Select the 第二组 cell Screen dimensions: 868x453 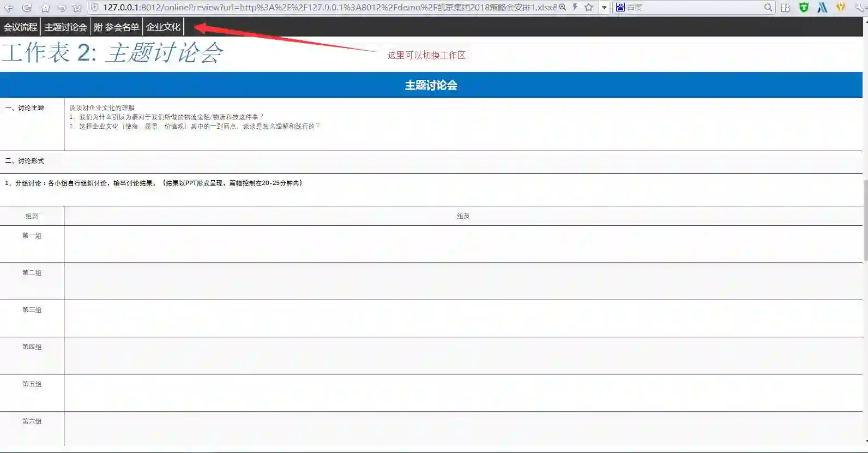(x=32, y=281)
